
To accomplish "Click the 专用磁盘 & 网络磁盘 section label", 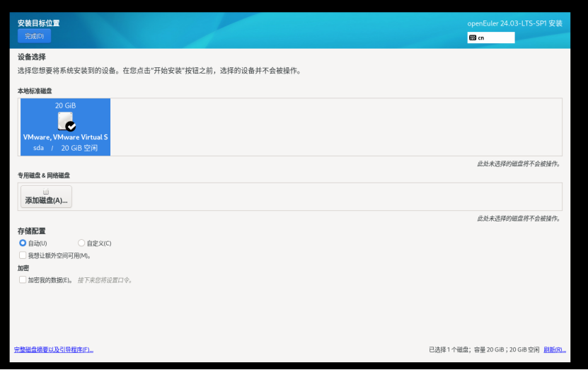I will click(x=43, y=175).
